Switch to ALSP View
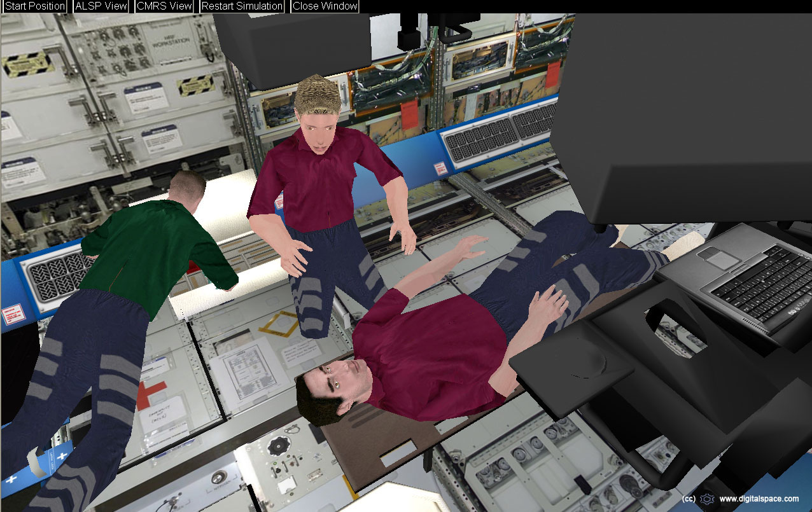 point(101,6)
